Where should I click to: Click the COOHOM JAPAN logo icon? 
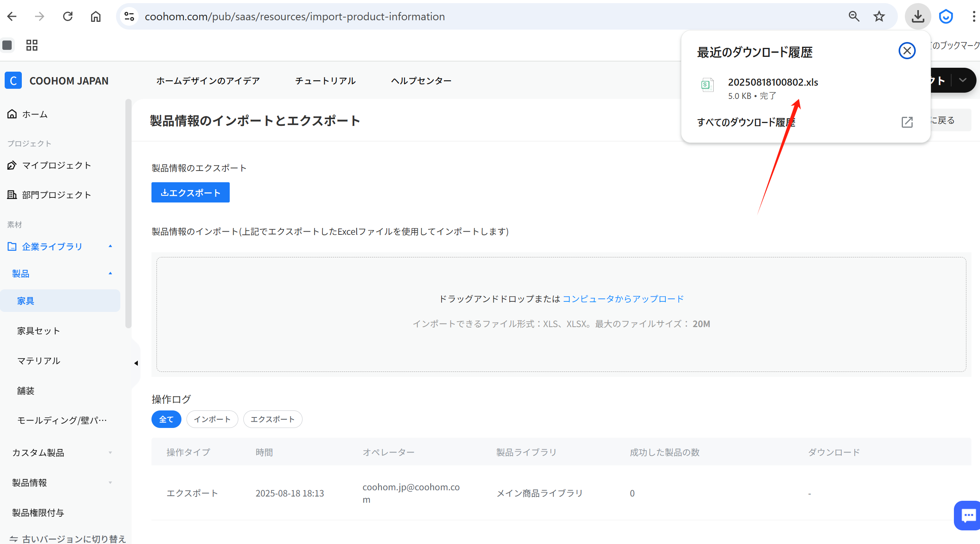[13, 81]
